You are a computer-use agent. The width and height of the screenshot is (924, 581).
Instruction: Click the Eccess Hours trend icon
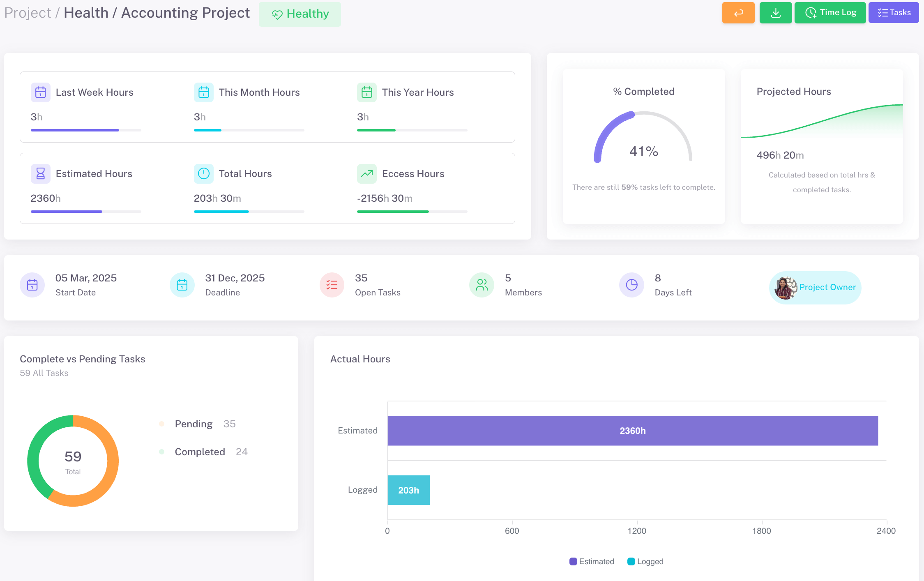click(366, 174)
